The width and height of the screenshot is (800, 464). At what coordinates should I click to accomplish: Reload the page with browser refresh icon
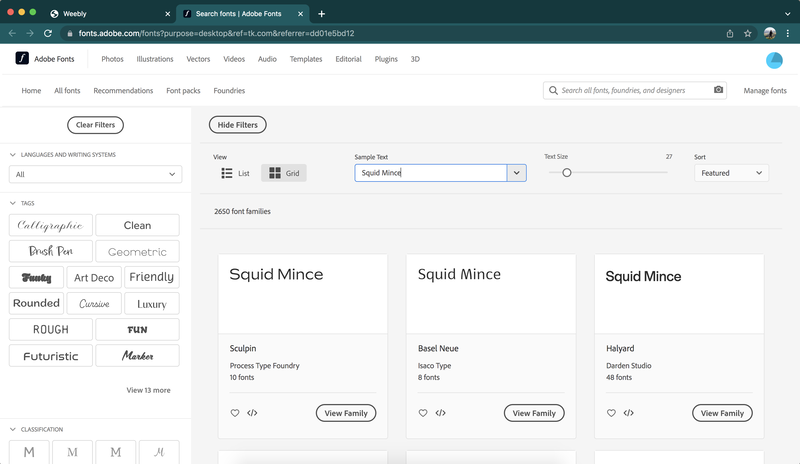tap(48, 33)
